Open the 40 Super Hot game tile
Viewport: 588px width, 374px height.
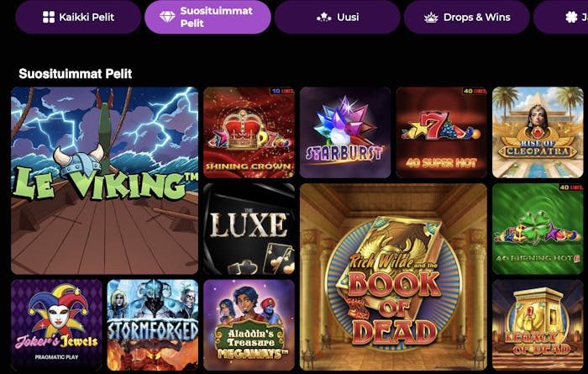(x=441, y=133)
